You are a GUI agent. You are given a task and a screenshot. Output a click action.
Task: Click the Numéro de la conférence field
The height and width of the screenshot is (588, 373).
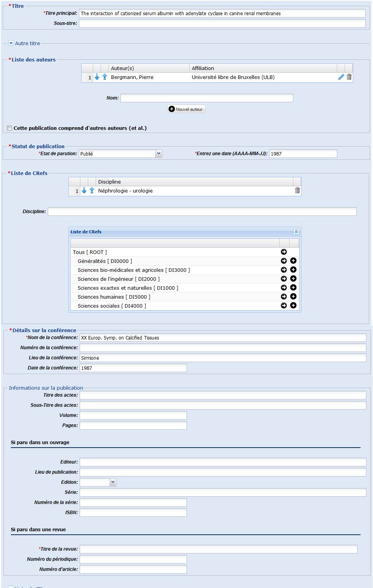tap(223, 348)
